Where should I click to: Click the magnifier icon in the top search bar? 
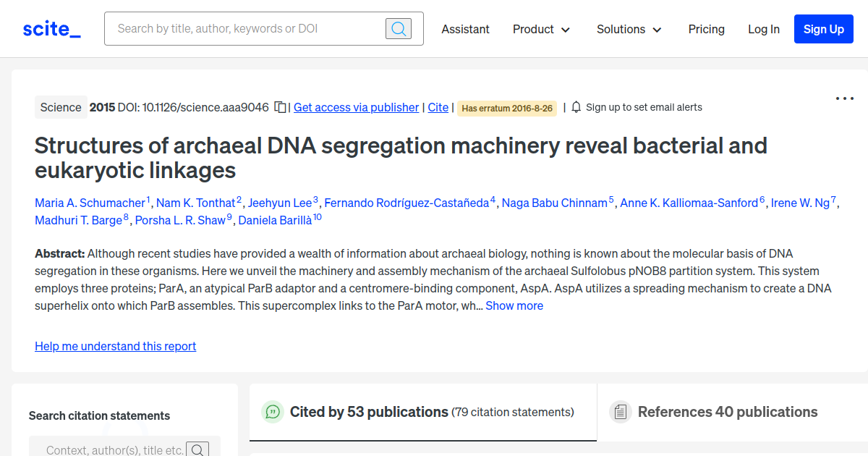click(x=398, y=28)
